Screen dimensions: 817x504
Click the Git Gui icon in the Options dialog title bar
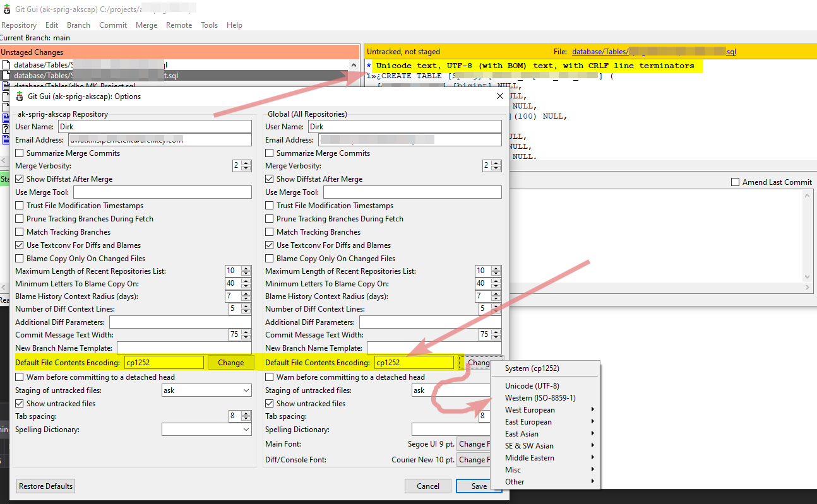coord(19,96)
